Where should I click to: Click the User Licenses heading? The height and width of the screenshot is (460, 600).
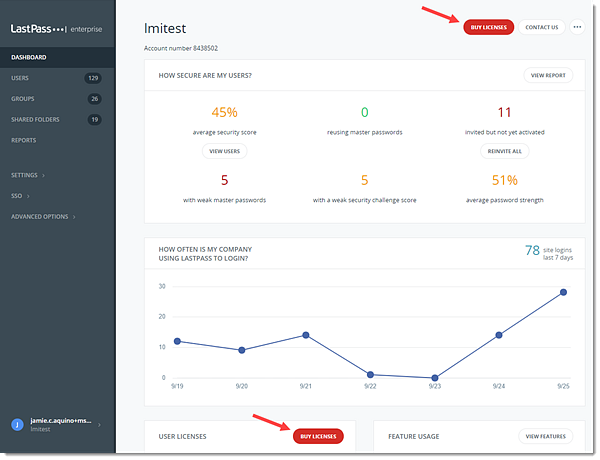(183, 437)
